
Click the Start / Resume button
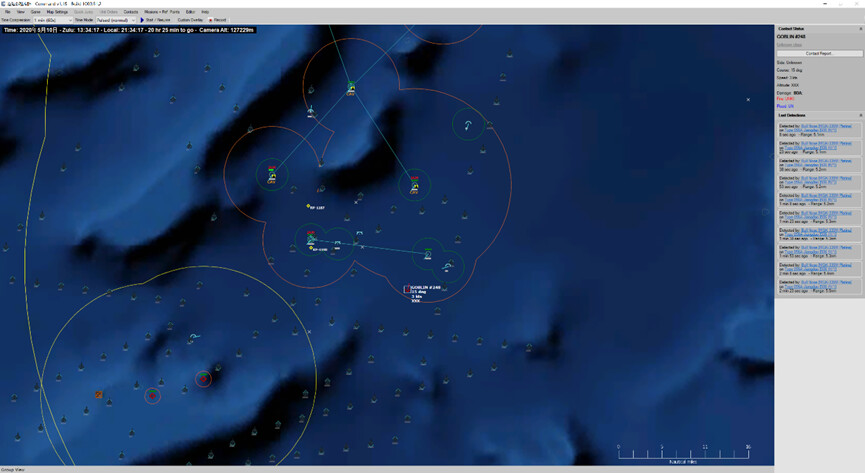(x=156, y=20)
